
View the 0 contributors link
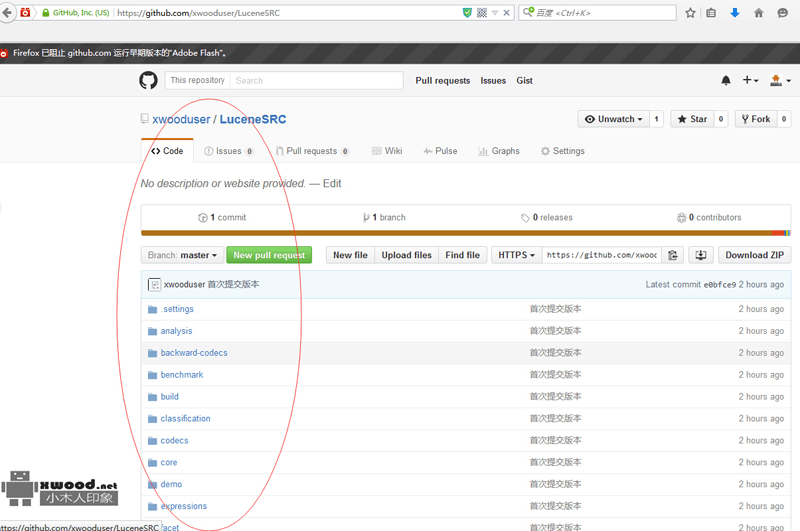[x=709, y=217]
